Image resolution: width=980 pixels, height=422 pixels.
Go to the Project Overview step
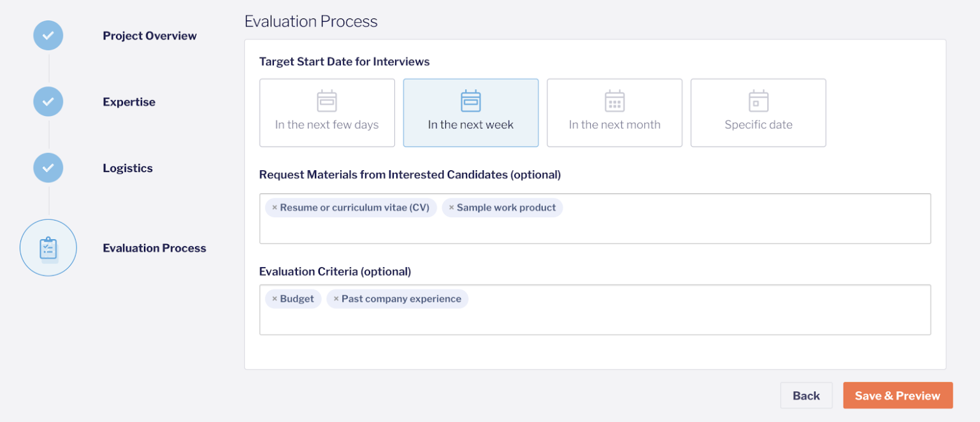pos(150,36)
